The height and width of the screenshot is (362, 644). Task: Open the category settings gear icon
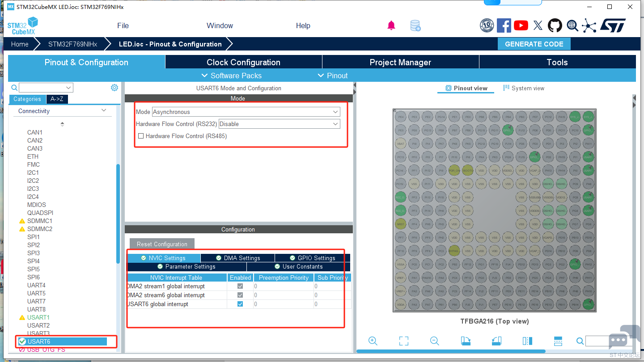pyautogui.click(x=114, y=88)
